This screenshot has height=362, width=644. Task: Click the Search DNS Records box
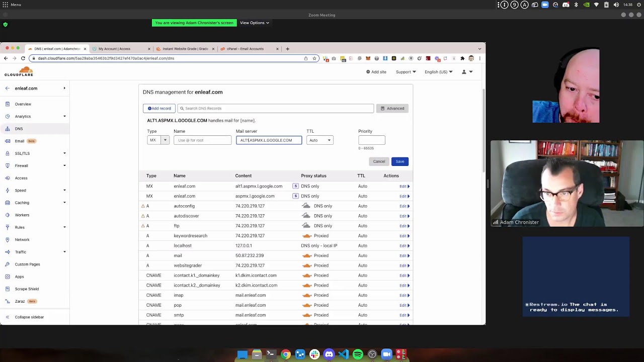pyautogui.click(x=276, y=109)
